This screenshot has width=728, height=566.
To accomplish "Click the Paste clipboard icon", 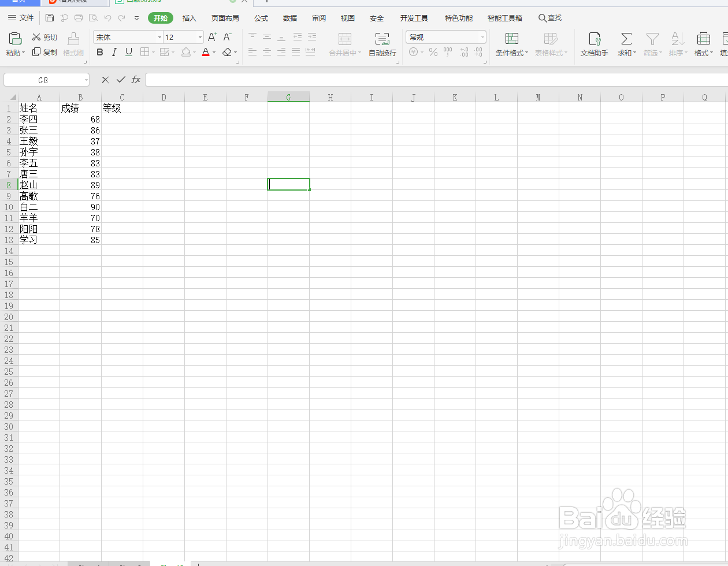I will pos(15,39).
